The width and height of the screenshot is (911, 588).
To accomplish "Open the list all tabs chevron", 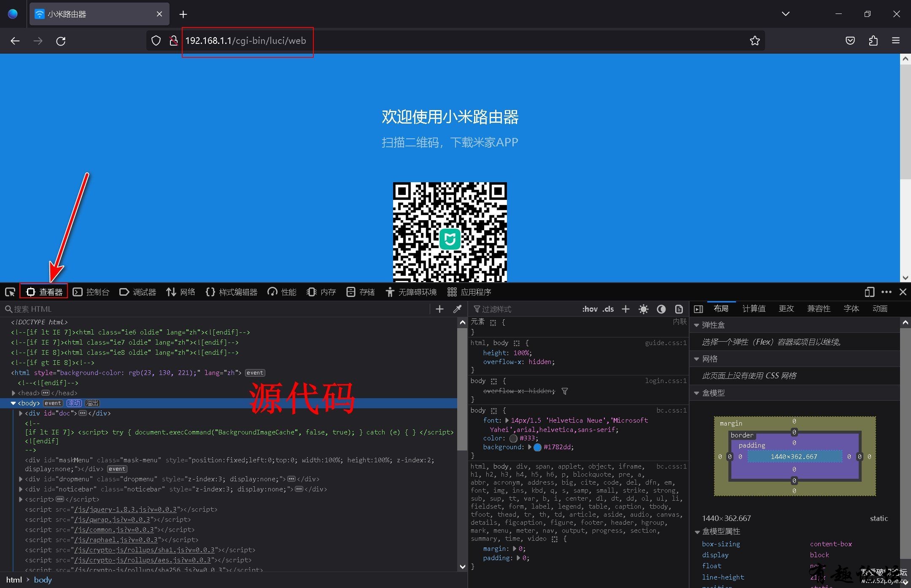I will 786,14.
